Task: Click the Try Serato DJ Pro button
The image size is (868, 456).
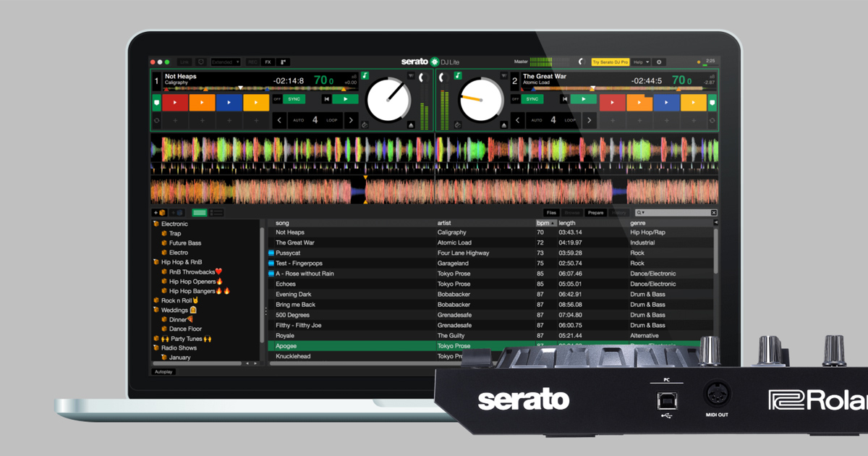Action: 610,62
